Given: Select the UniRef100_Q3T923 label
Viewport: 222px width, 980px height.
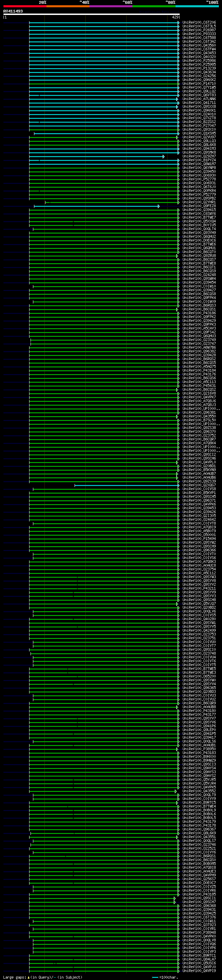Looking at the screenshot, I should [x=199, y=925].
